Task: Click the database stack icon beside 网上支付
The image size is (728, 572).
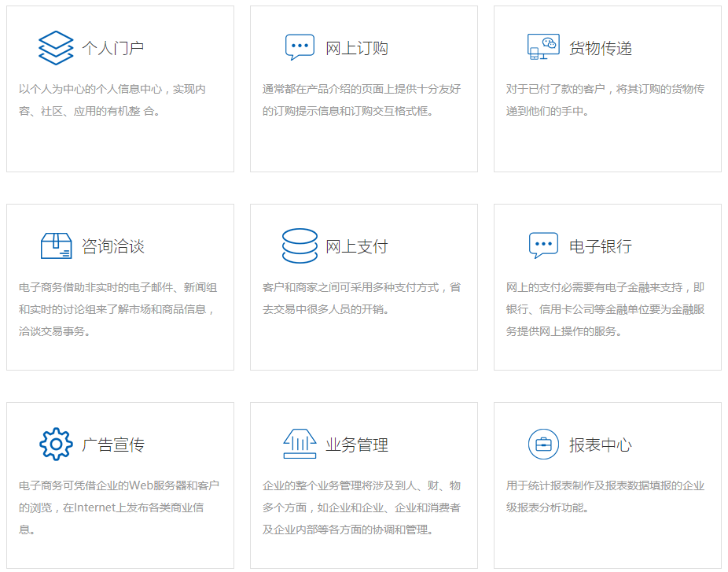Action: click(x=300, y=246)
